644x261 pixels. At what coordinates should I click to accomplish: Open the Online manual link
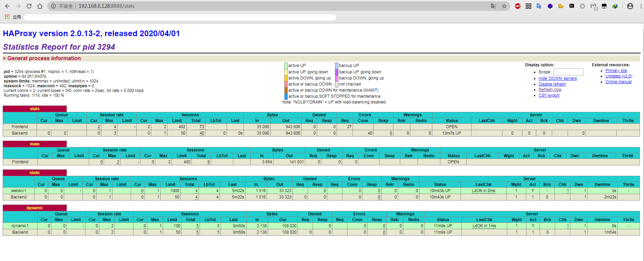[618, 82]
